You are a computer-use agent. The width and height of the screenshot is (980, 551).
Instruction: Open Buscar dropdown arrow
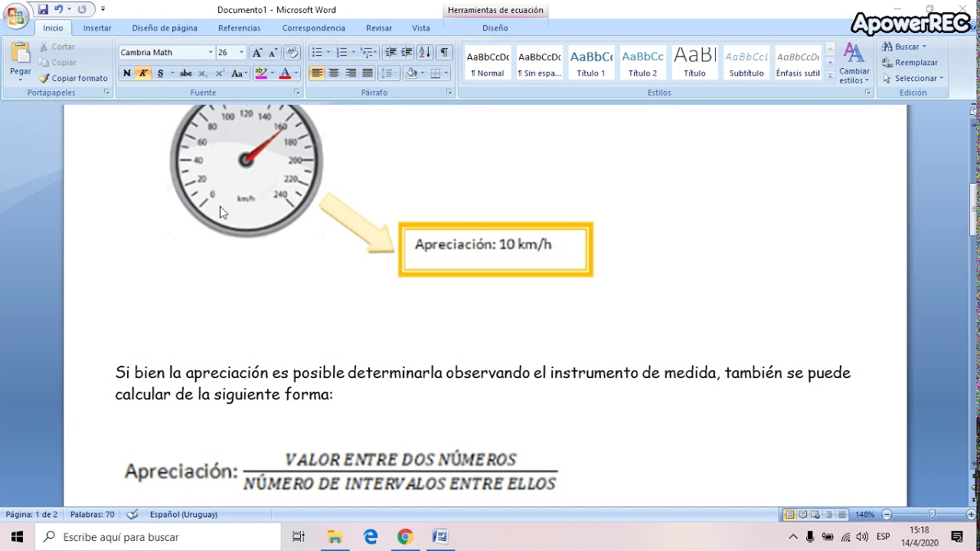pyautogui.click(x=924, y=47)
